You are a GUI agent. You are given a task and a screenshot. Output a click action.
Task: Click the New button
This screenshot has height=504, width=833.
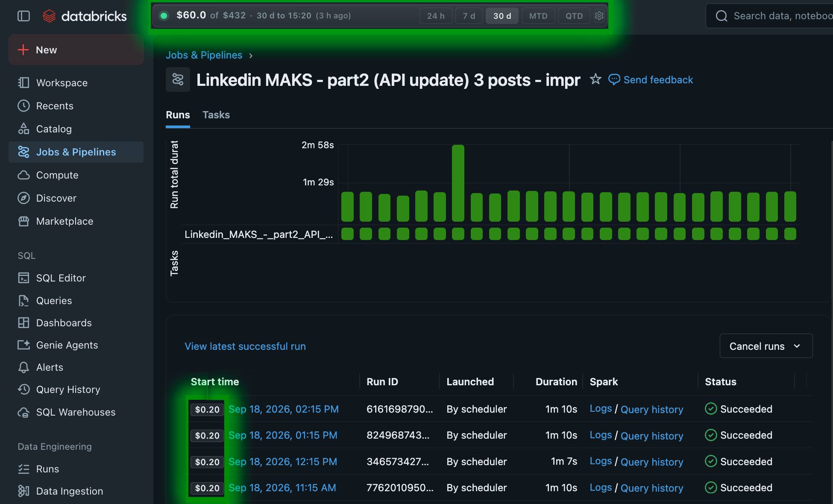pyautogui.click(x=76, y=50)
